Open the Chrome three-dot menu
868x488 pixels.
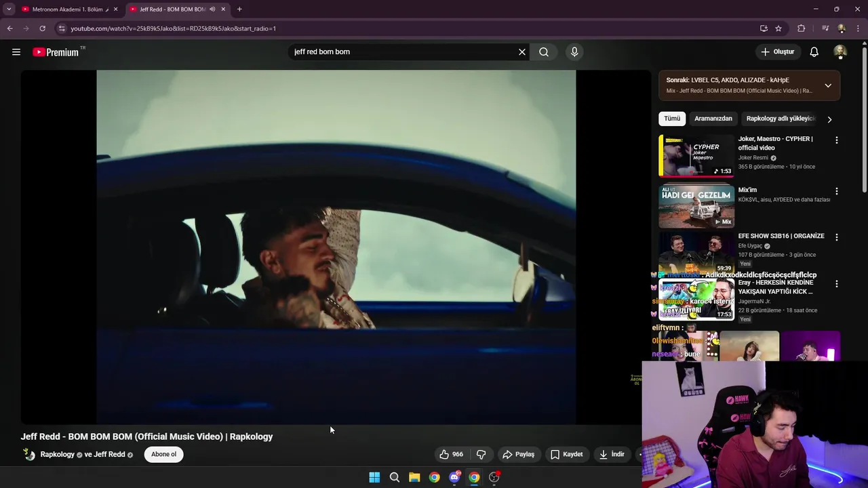point(859,28)
